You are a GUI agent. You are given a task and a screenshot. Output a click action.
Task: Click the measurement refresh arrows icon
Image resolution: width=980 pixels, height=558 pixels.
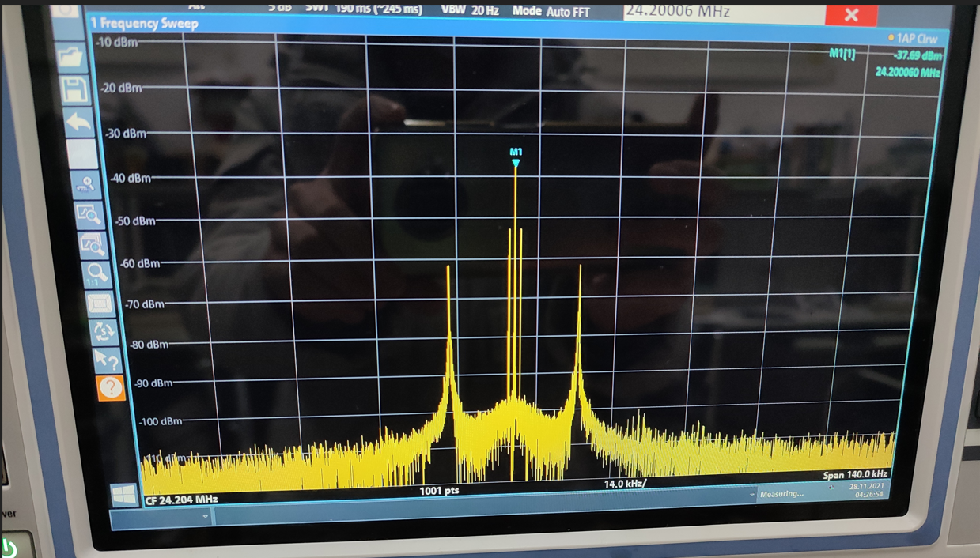click(104, 332)
